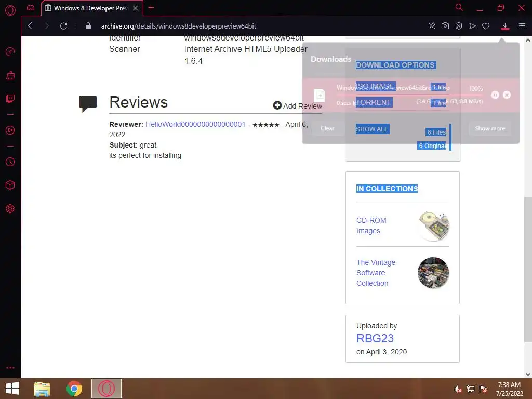Open GX Corner gamepad icon

(31, 8)
